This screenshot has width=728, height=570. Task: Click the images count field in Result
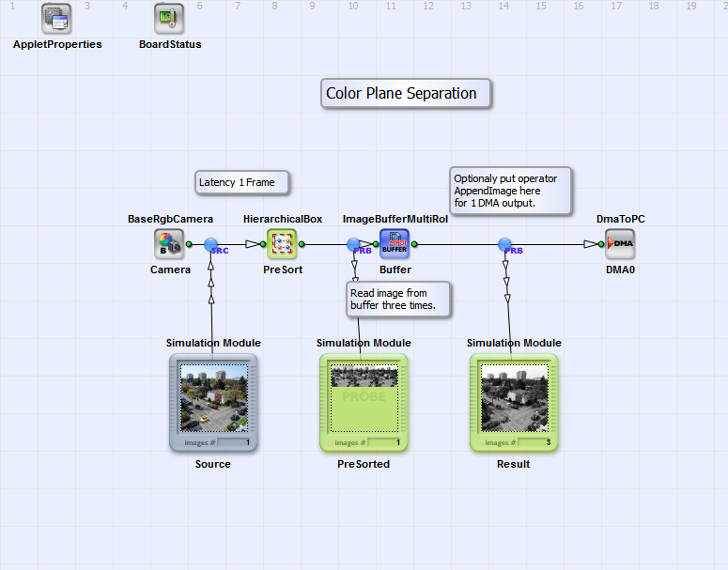click(535, 442)
